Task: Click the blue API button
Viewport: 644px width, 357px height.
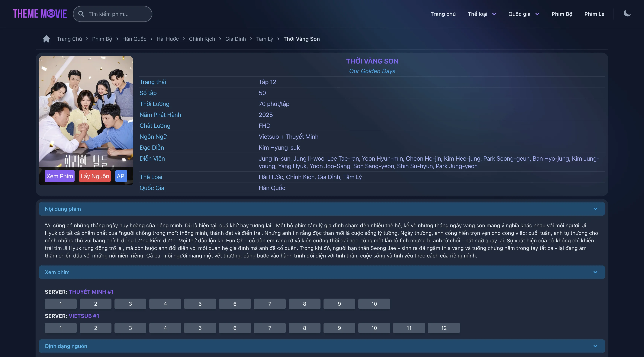Action: pos(121,176)
